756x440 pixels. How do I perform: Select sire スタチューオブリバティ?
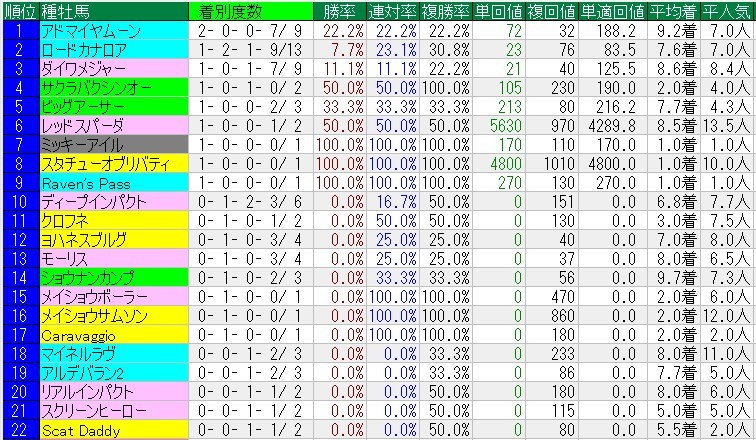(x=114, y=164)
